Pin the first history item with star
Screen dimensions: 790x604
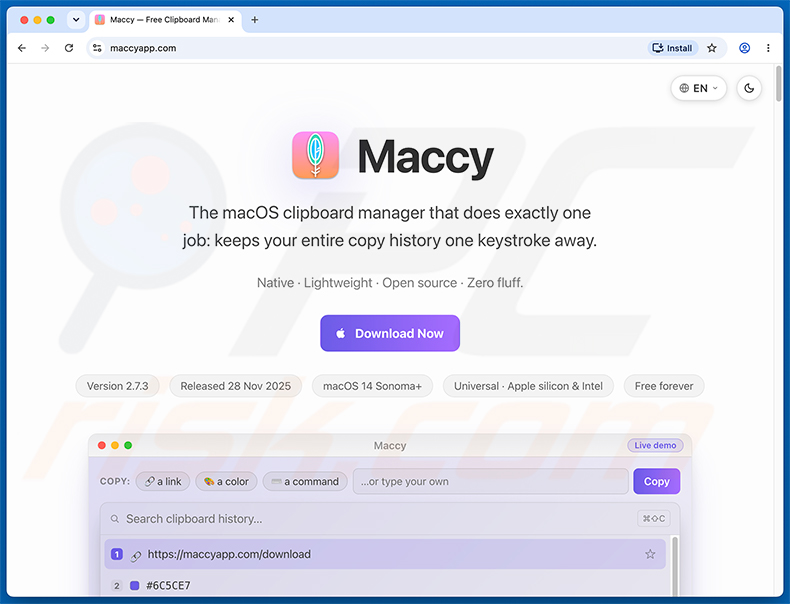pyautogui.click(x=650, y=554)
